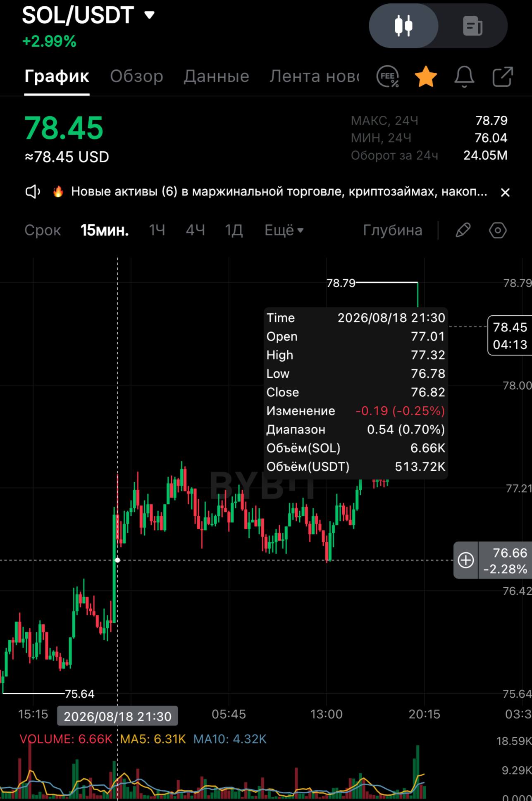Open the Данные tab
This screenshot has height=801, width=532.
pos(216,76)
